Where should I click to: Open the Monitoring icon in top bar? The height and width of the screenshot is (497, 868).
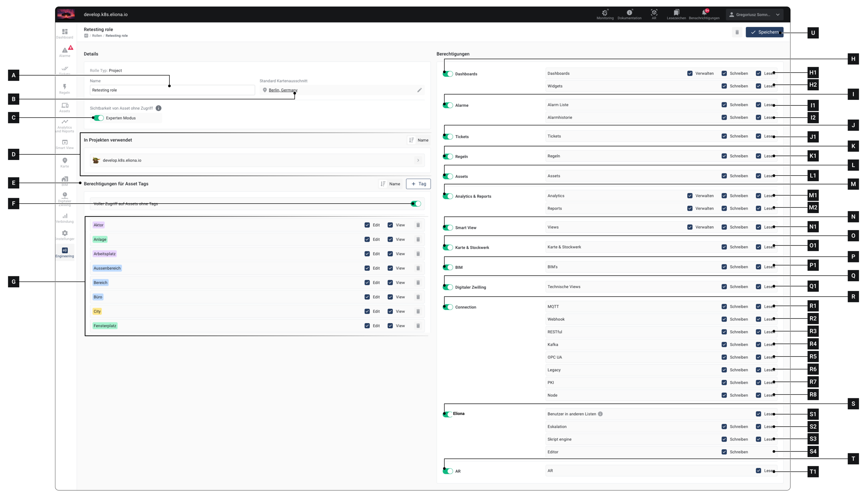coord(605,13)
